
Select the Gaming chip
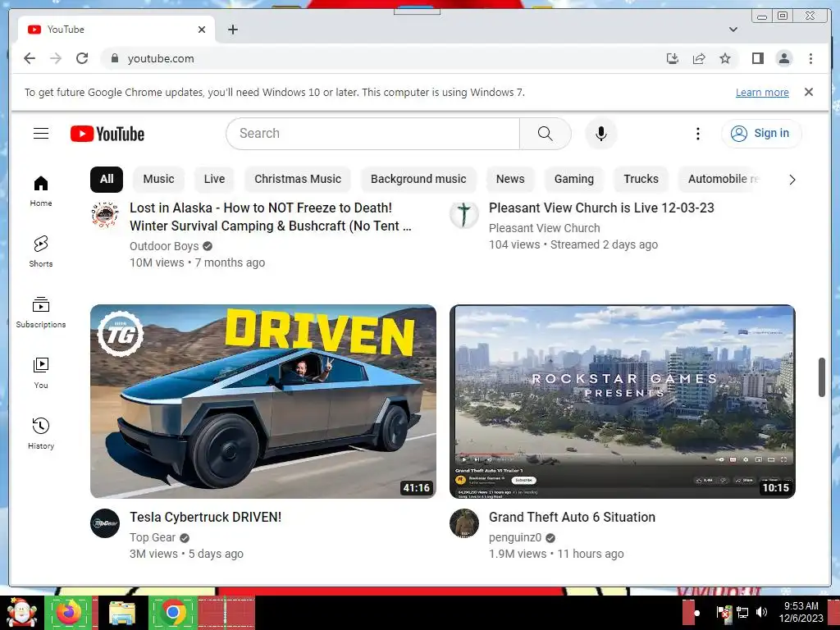click(573, 179)
